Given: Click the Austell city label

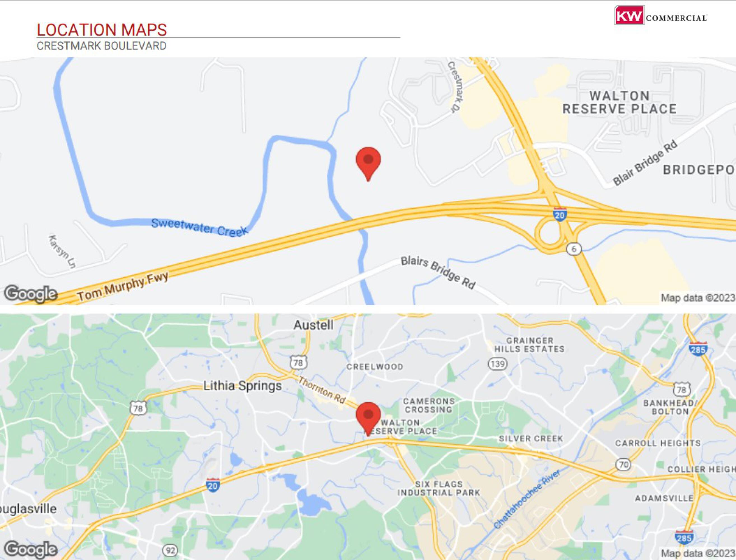Looking at the screenshot, I should pos(313,325).
